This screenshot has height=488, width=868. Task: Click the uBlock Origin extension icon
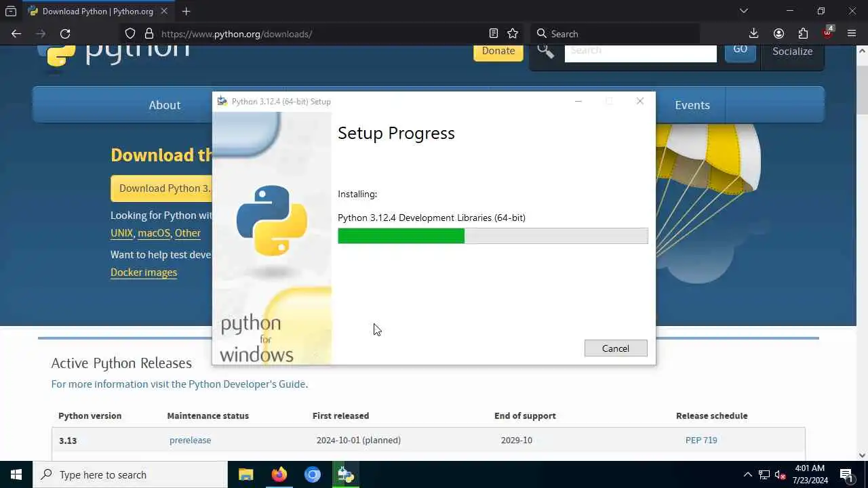pos(828,33)
